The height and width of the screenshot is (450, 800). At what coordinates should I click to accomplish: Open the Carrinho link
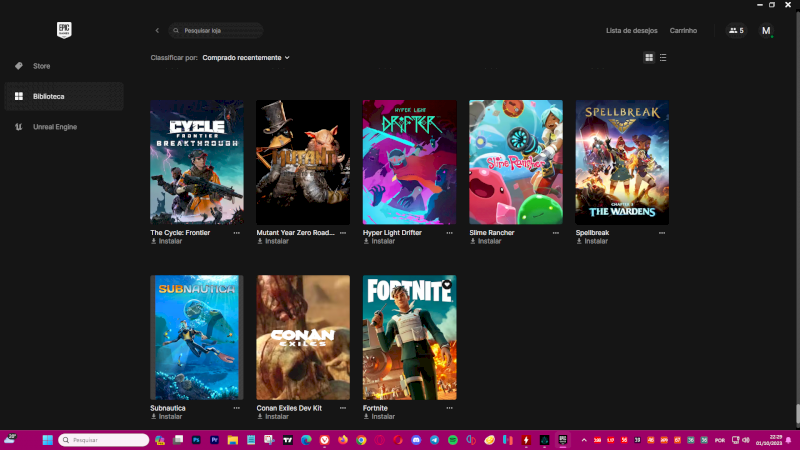683,31
